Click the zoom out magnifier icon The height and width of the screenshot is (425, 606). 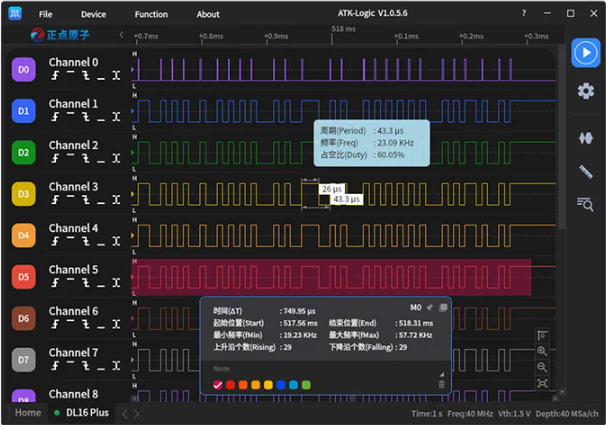[x=542, y=367]
